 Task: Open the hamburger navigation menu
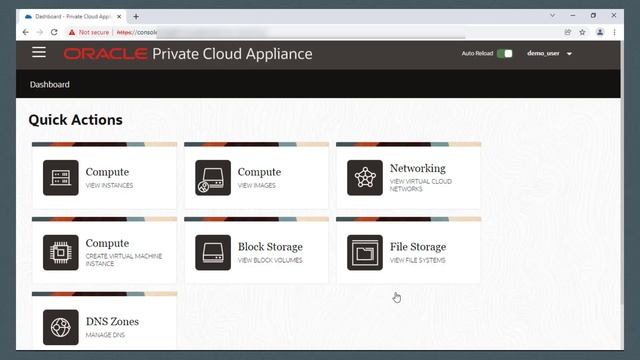[39, 52]
